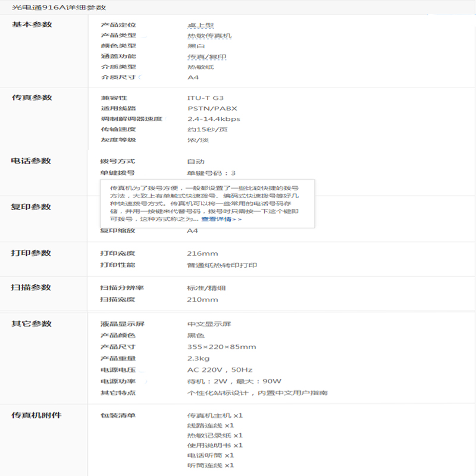Image resolution: width=476 pixels, height=476 pixels.
Task: Click the PSTN/PABX line value
Action: [212, 108]
